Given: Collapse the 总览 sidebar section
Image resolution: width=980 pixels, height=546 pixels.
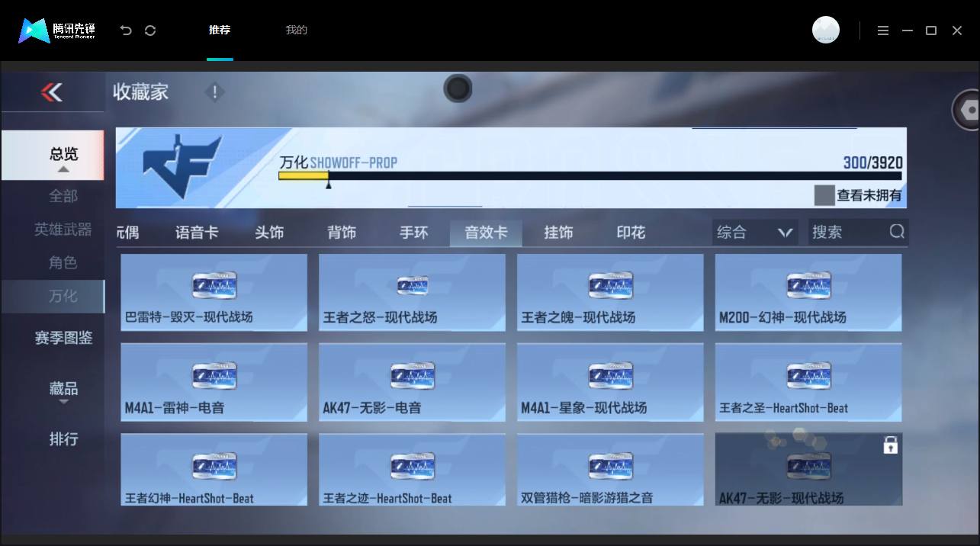Looking at the screenshot, I should [53, 156].
